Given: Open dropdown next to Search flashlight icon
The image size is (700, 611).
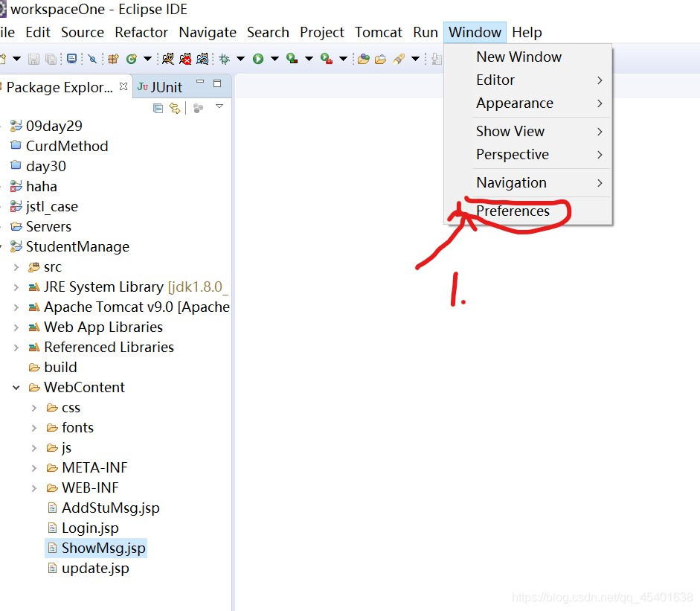Looking at the screenshot, I should (x=416, y=59).
